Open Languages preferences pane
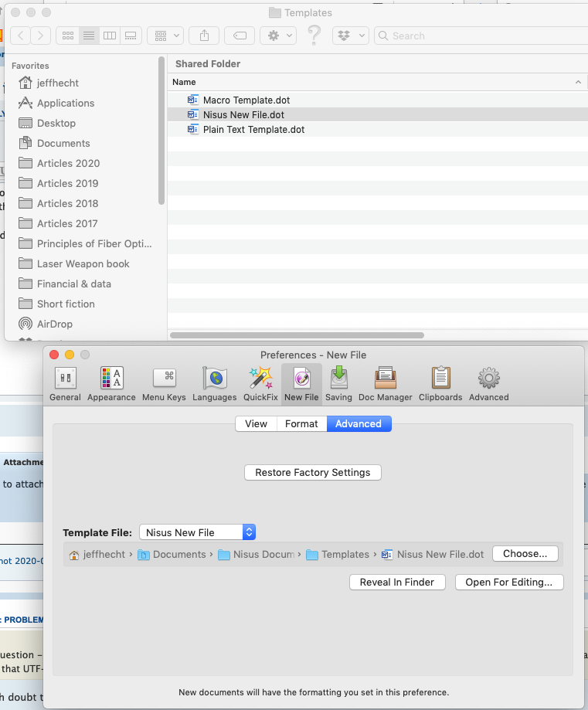The image size is (588, 710). click(x=214, y=384)
